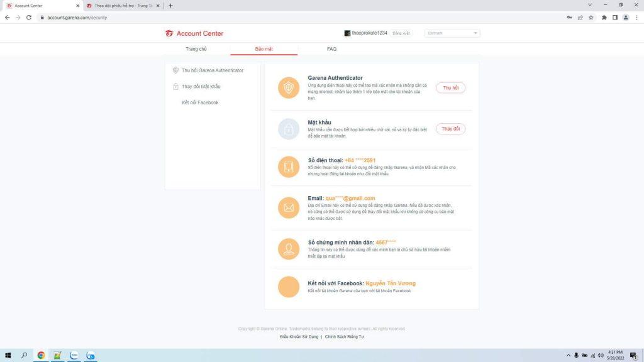Viewport: 644px width, 362px height.
Task: Click the Garena Authenticator shield icon
Action: [x=289, y=88]
